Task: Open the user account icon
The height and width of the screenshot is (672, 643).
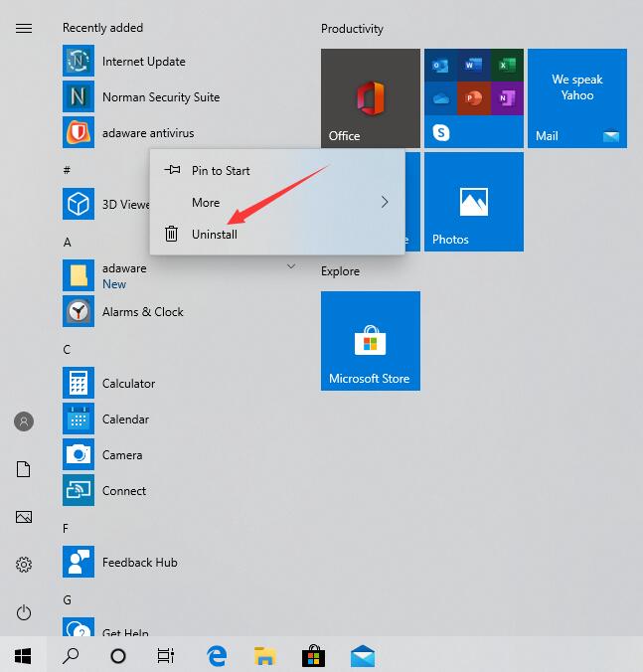Action: (x=24, y=421)
